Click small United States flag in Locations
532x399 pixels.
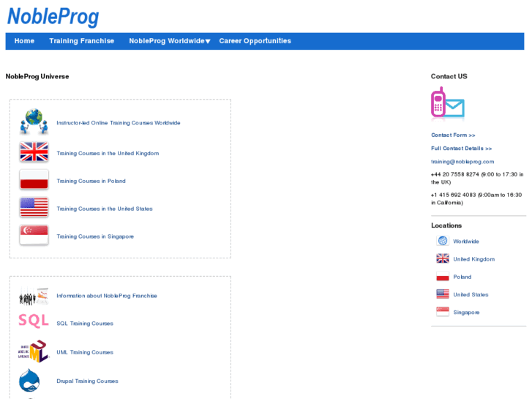tap(443, 294)
